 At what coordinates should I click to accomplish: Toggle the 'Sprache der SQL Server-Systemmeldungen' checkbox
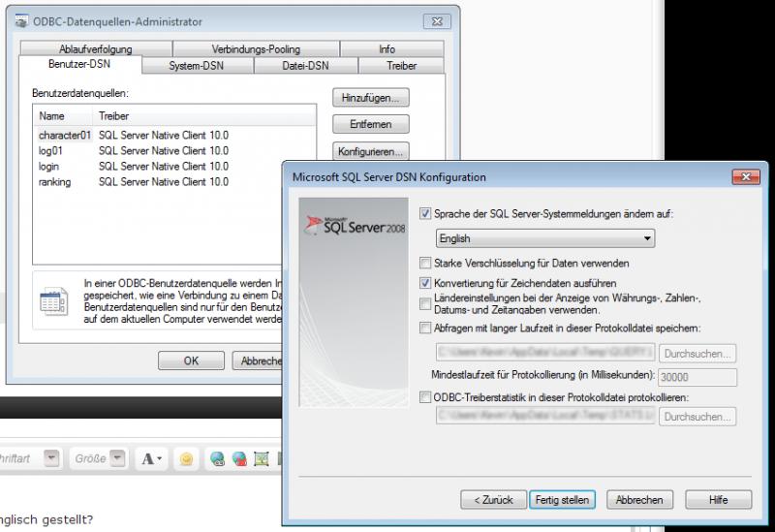point(426,213)
